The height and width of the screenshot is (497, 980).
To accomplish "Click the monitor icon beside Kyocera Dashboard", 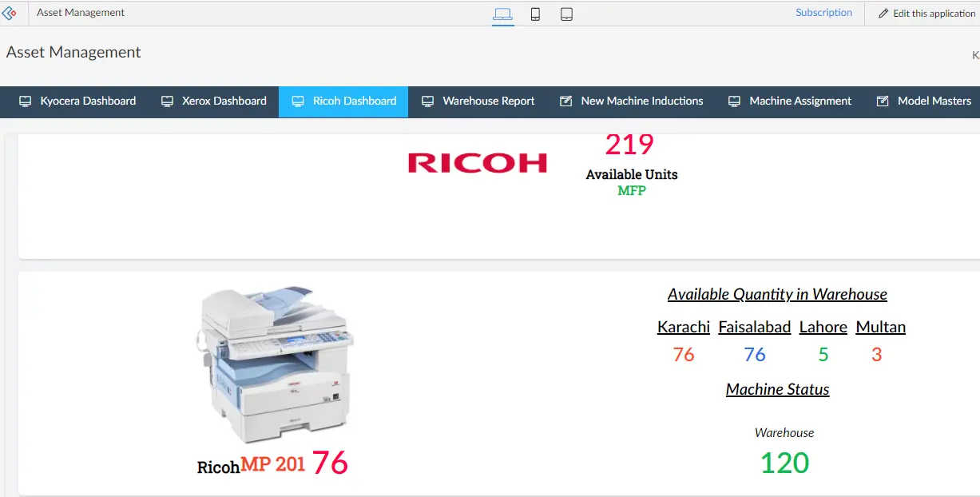I will [26, 101].
